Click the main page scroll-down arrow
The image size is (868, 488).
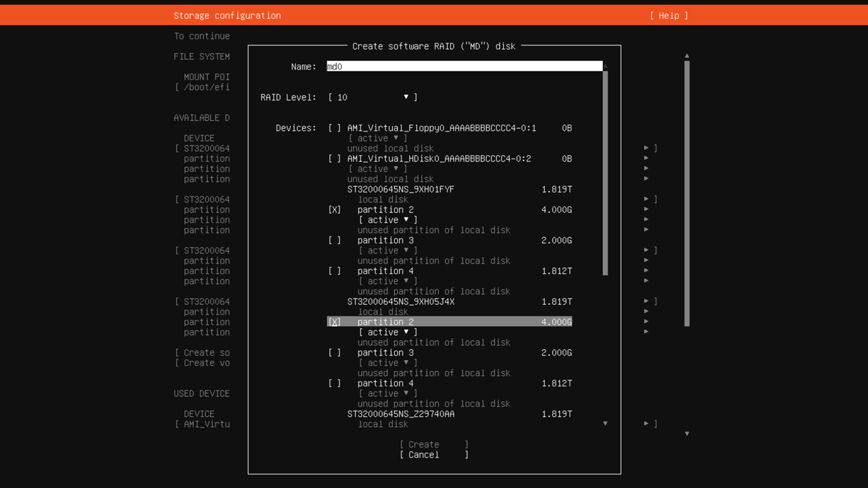687,434
